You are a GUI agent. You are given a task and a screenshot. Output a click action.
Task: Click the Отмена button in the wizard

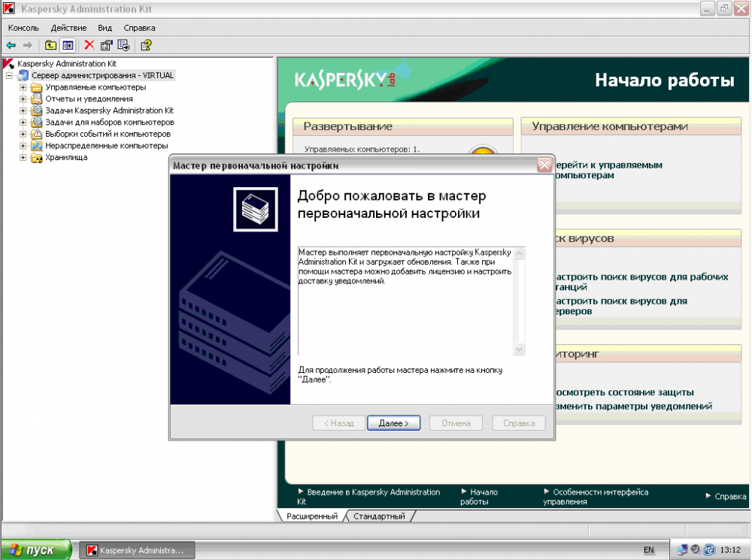(x=456, y=423)
